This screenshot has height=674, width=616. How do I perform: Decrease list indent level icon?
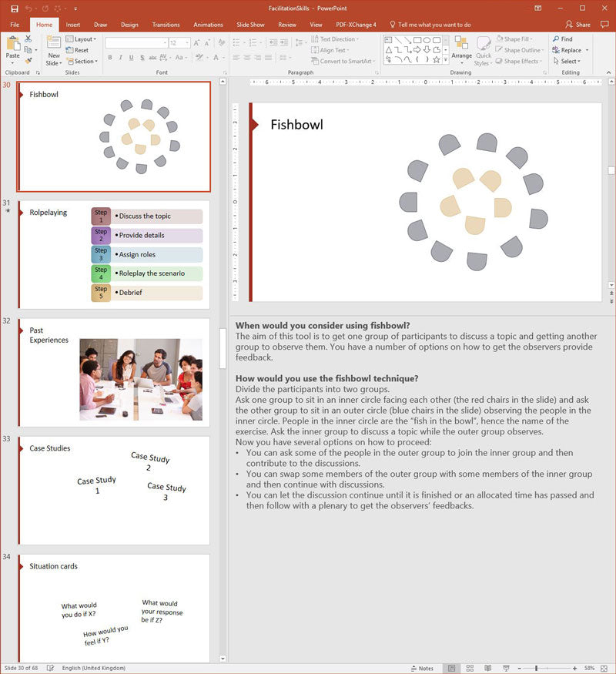[273, 42]
